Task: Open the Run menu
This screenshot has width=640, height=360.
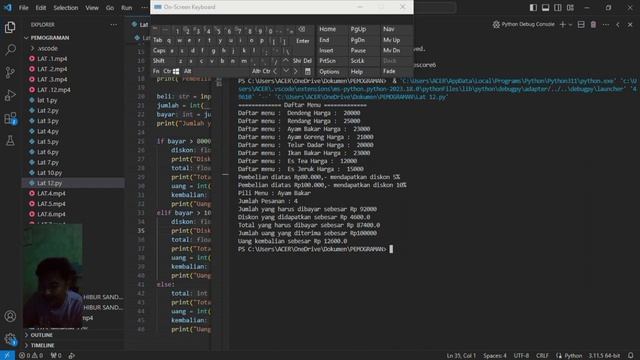Action: [127, 8]
